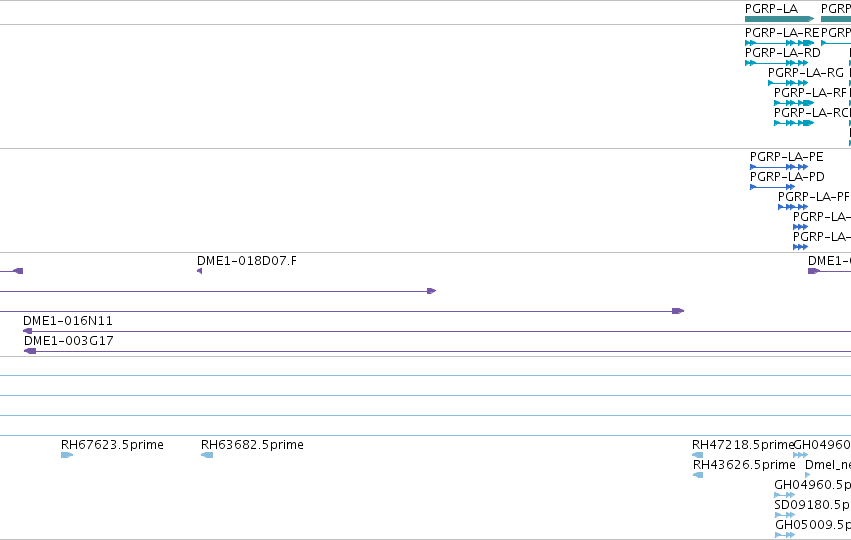851x540 pixels.
Task: Click the RH63682.5prime arrow glyph
Action: [207, 455]
